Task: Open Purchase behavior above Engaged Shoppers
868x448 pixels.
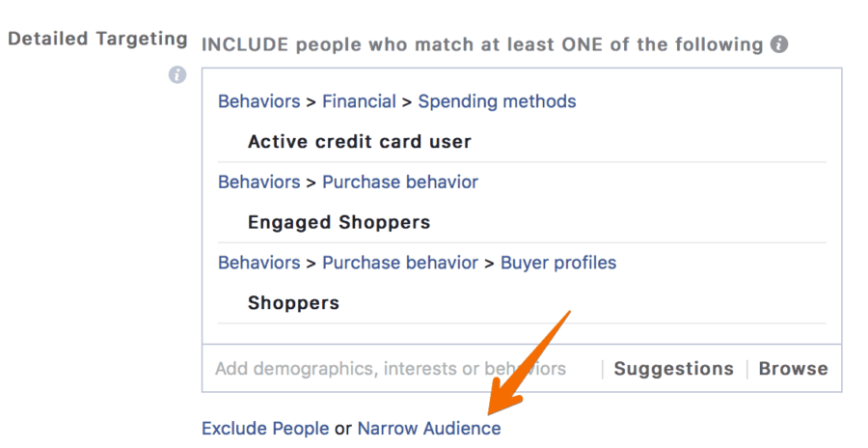Action: pyautogui.click(x=400, y=182)
